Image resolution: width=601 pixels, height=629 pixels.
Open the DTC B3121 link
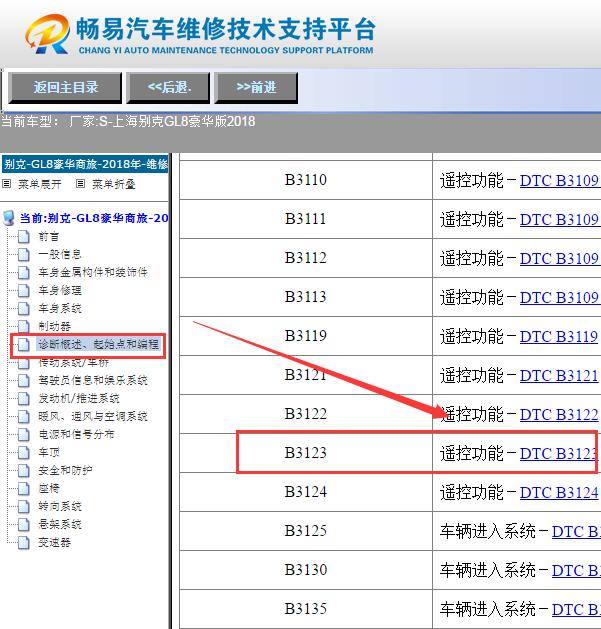click(x=559, y=375)
